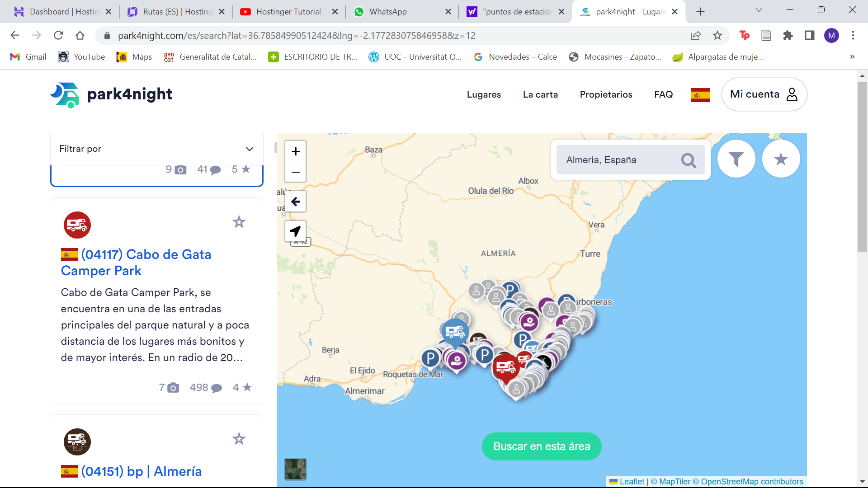Zoom in the map with plus button
Viewport: 868px width, 488px height.
296,151
